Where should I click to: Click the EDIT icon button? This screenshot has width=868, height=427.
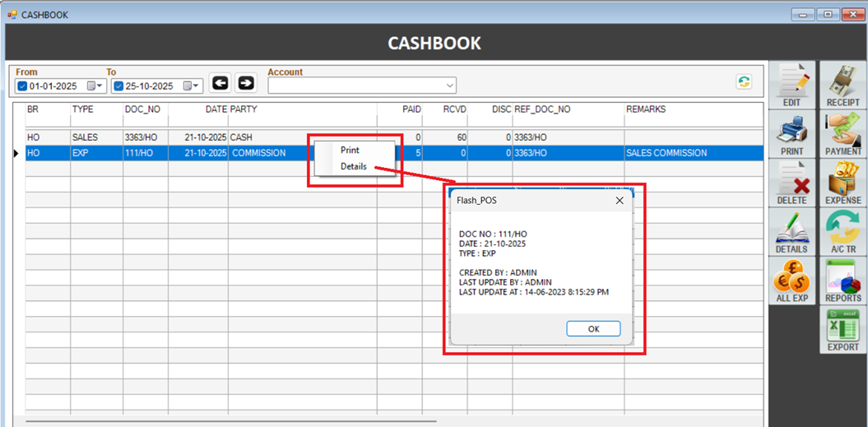coord(791,85)
